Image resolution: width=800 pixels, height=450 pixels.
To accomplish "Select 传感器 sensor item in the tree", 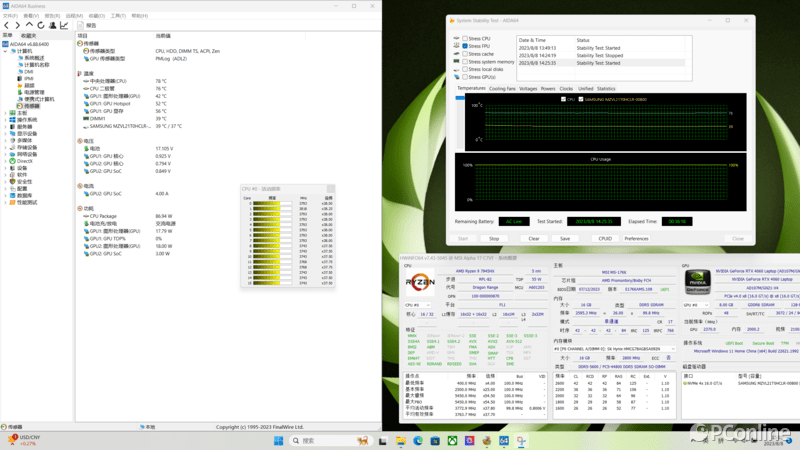I will 31,106.
